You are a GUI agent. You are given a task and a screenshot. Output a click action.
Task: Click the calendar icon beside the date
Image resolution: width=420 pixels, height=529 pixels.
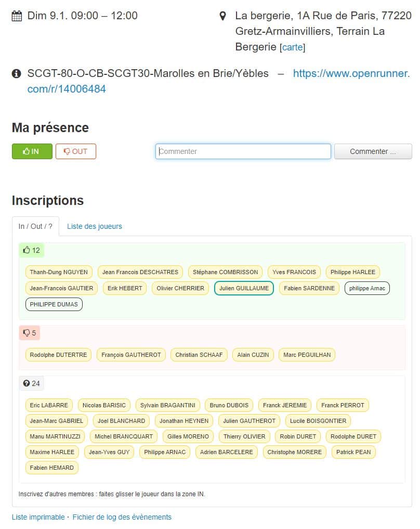click(x=17, y=16)
